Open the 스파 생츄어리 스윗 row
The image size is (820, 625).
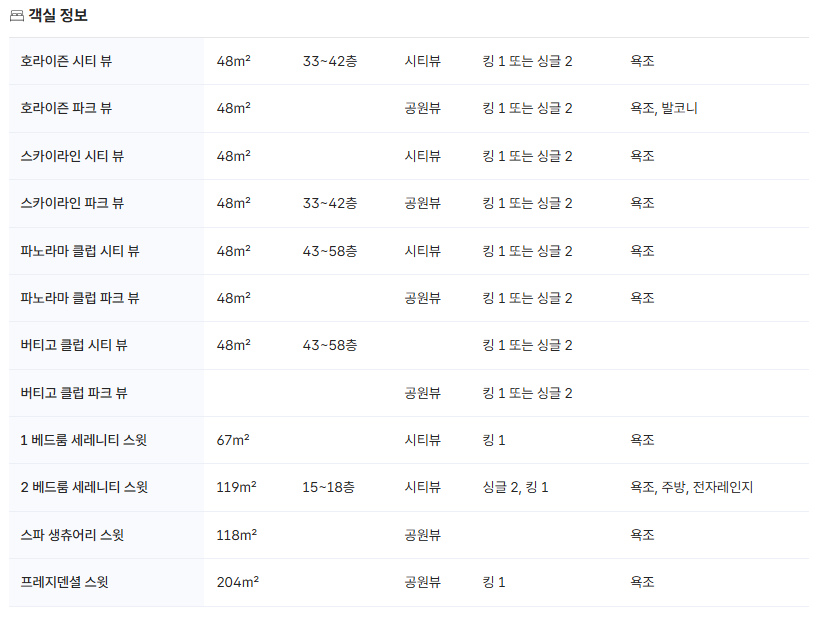[72, 535]
